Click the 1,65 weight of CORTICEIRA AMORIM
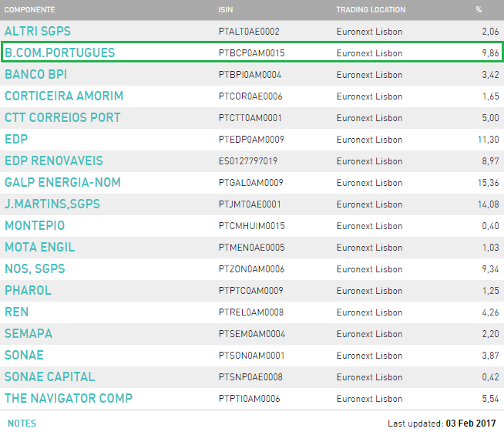The width and height of the screenshot is (504, 432). click(x=490, y=96)
